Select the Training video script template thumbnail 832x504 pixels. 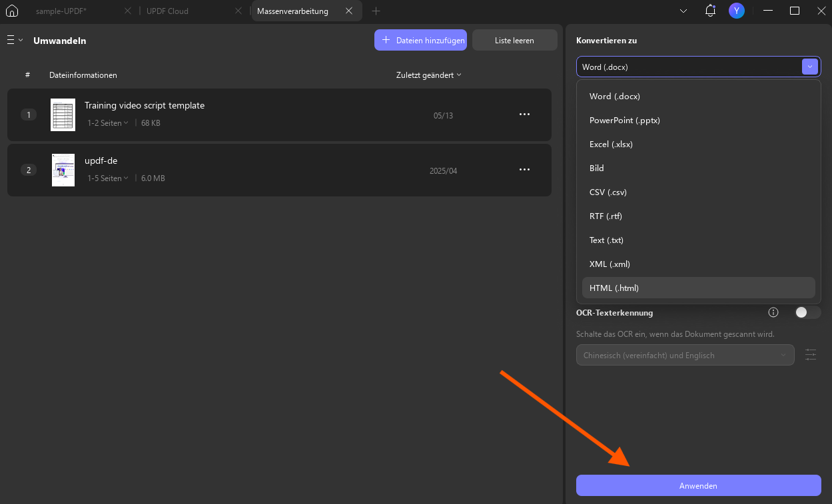pyautogui.click(x=63, y=115)
